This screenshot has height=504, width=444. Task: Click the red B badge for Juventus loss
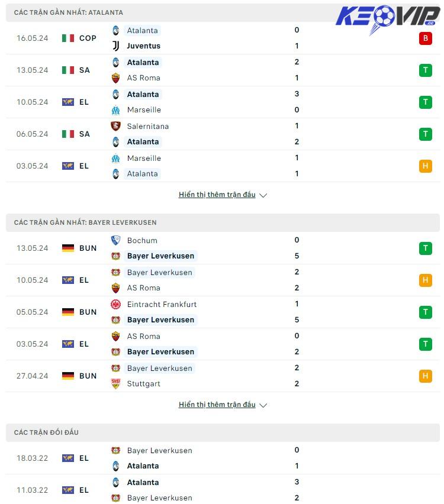[x=425, y=38]
